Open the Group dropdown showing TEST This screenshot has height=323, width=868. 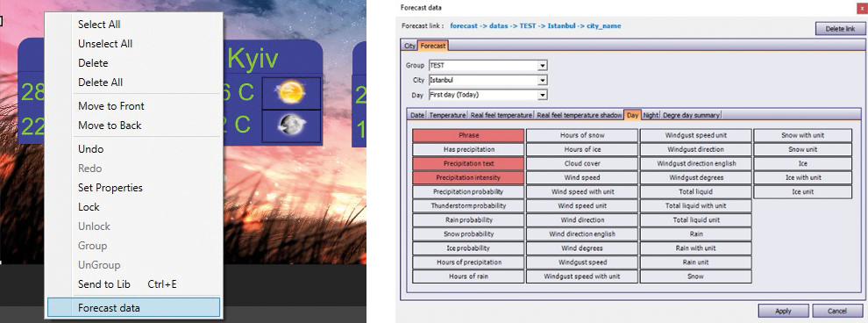point(487,65)
